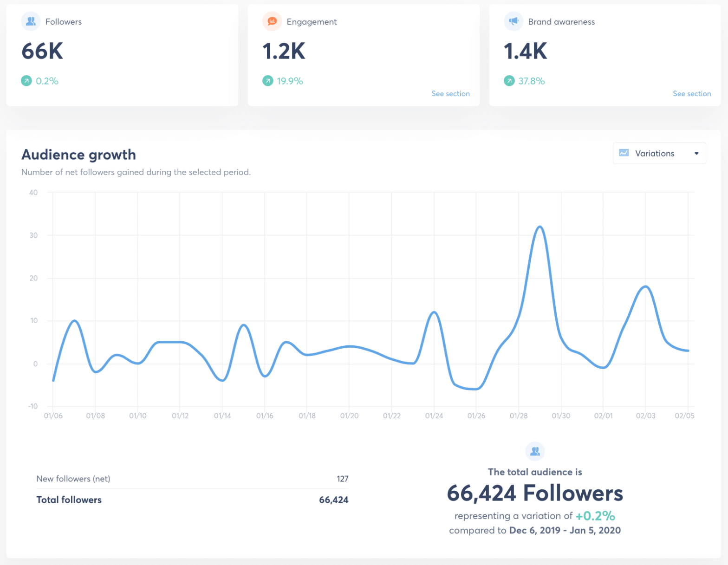The image size is (728, 565).
Task: Click the Variations dropdown caret arrow
Action: point(696,154)
